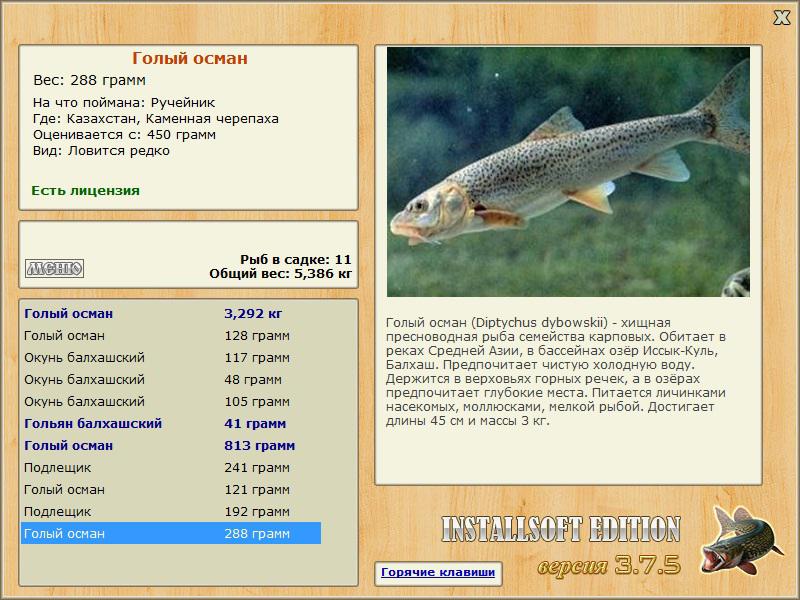Click the Вес: 288 грамм text

point(89,80)
